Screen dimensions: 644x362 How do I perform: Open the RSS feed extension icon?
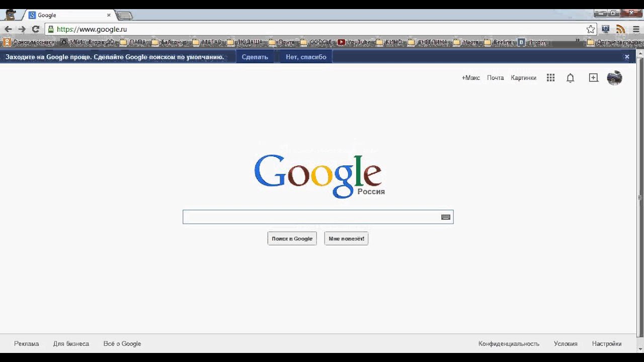pyautogui.click(x=621, y=29)
